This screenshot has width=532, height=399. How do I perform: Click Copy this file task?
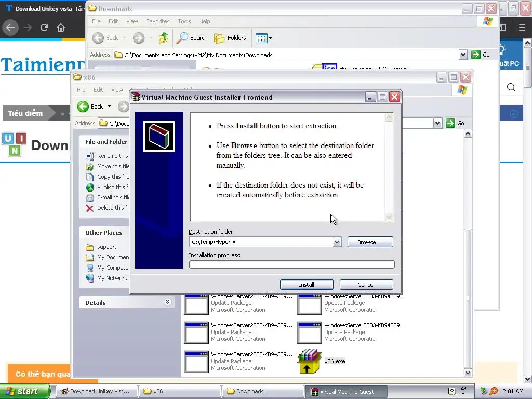click(107, 177)
